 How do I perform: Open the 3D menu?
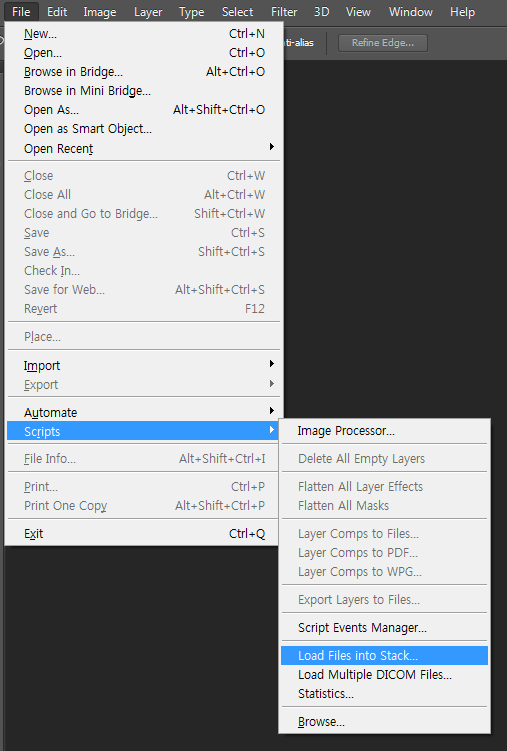point(321,11)
